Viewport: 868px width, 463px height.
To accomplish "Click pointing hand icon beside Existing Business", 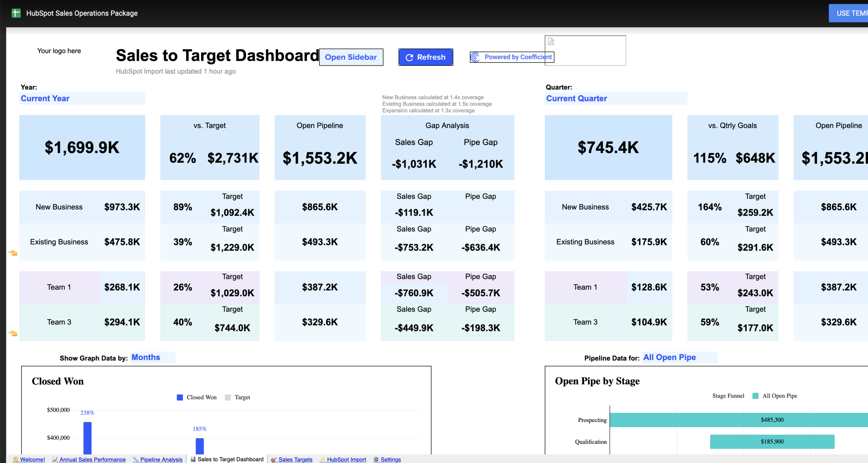I will pos(13,253).
